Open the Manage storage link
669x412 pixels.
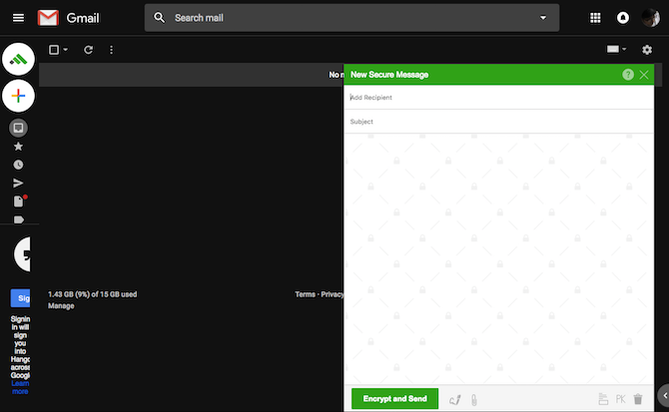point(61,306)
